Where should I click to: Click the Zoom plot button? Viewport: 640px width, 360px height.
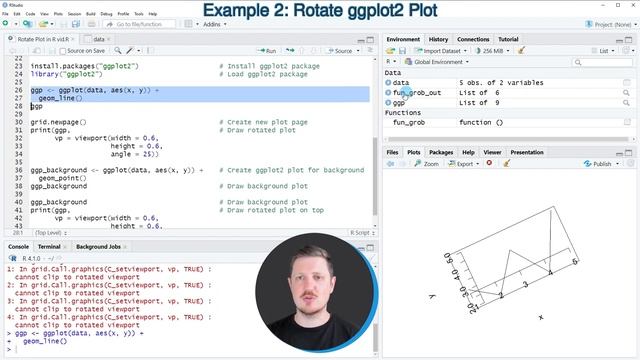[427, 164]
